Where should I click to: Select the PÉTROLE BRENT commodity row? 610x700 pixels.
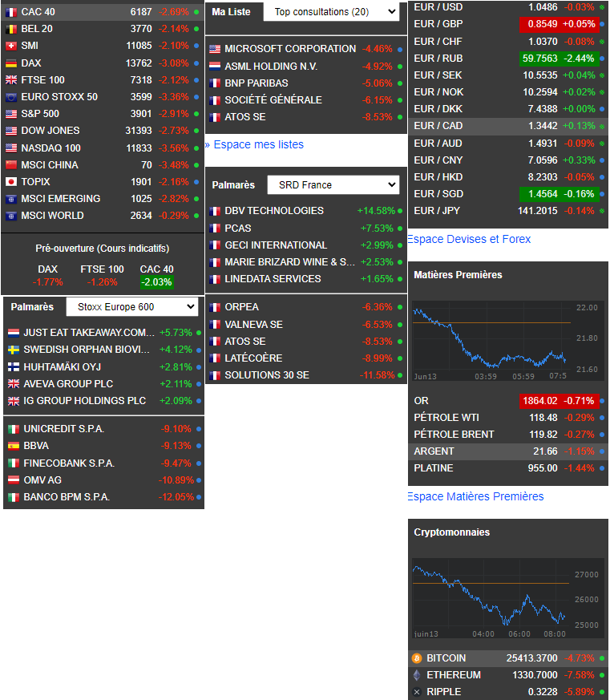click(508, 435)
